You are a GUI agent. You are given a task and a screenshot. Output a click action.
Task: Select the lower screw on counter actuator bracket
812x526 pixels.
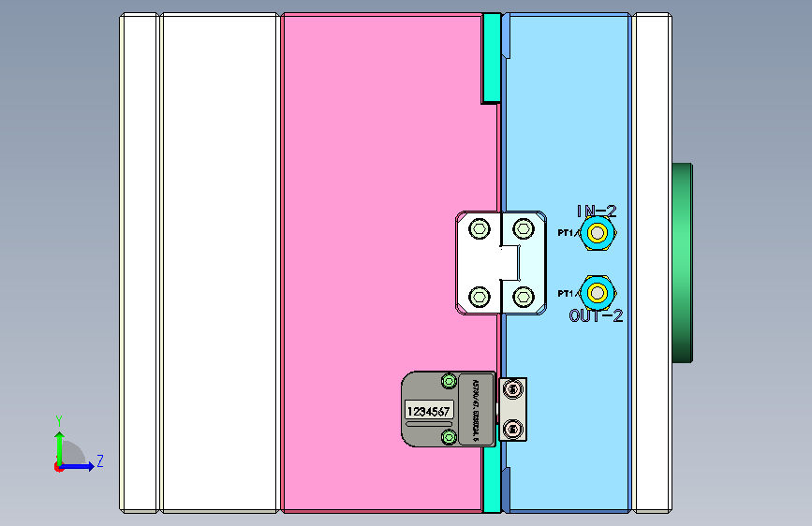pos(512,430)
